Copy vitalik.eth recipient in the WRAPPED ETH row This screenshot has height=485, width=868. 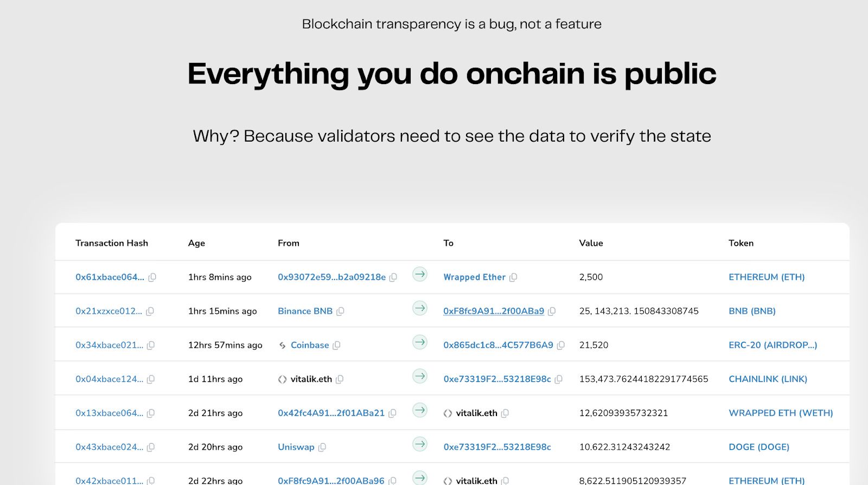(505, 413)
